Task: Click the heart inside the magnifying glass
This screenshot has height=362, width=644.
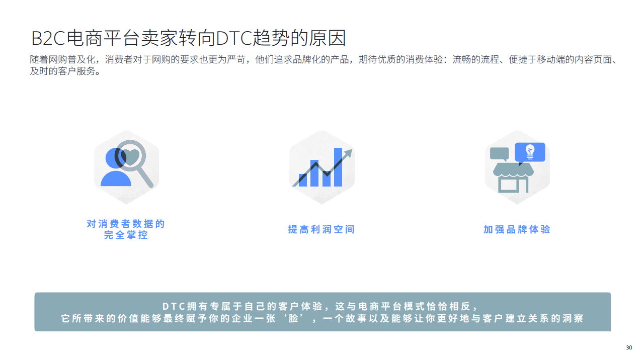Action: (x=132, y=157)
